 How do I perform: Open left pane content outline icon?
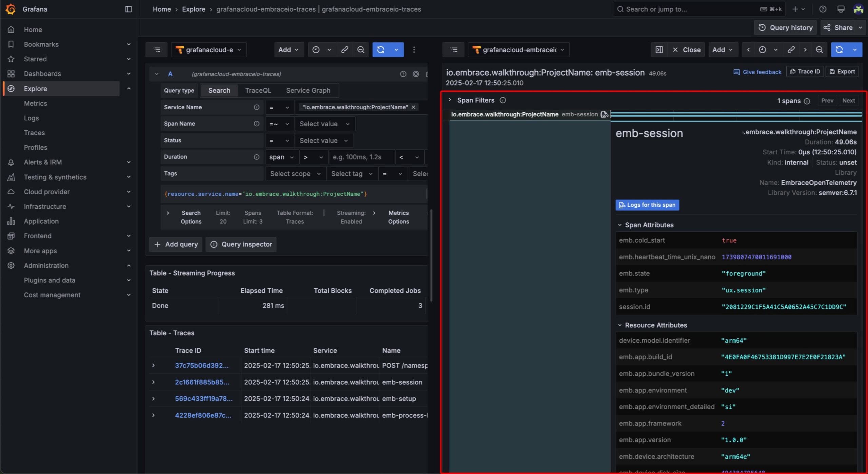click(x=157, y=50)
